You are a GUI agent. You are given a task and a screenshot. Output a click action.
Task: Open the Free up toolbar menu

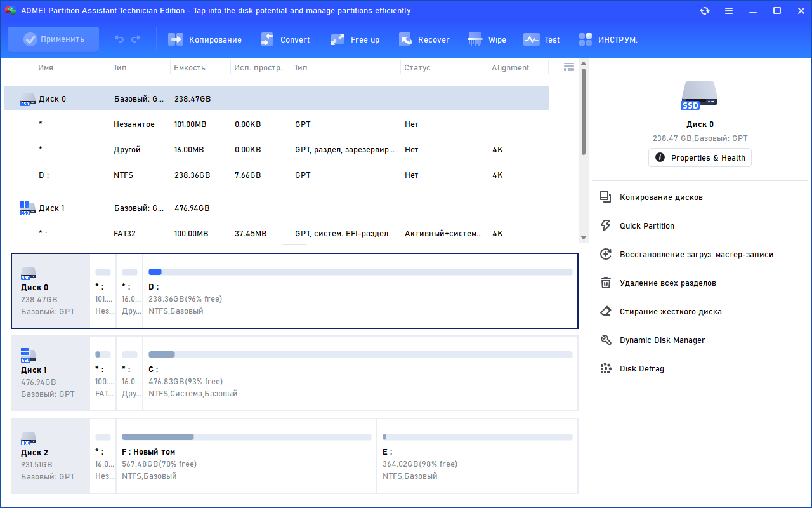(355, 39)
